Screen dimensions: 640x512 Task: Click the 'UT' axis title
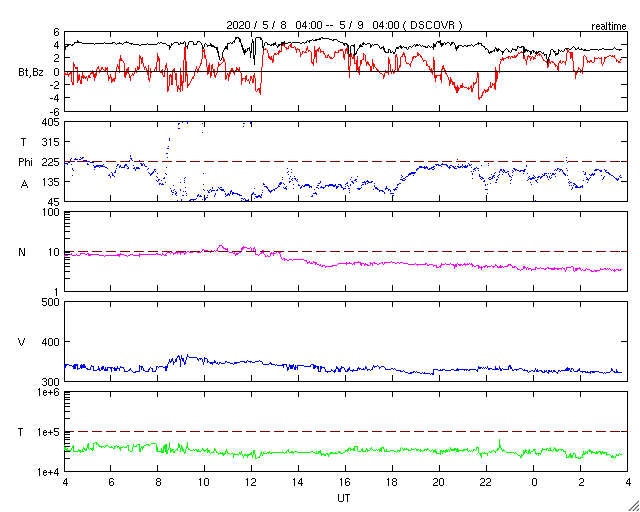pyautogui.click(x=344, y=498)
